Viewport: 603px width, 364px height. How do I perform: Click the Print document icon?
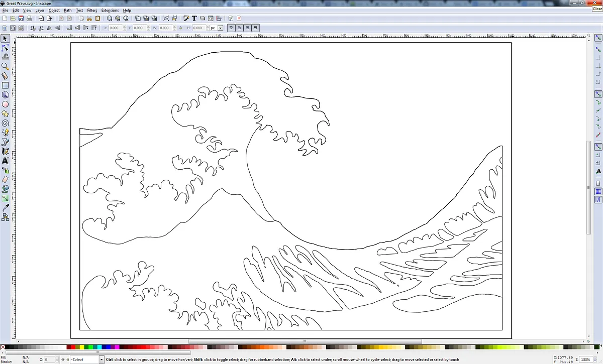29,19
